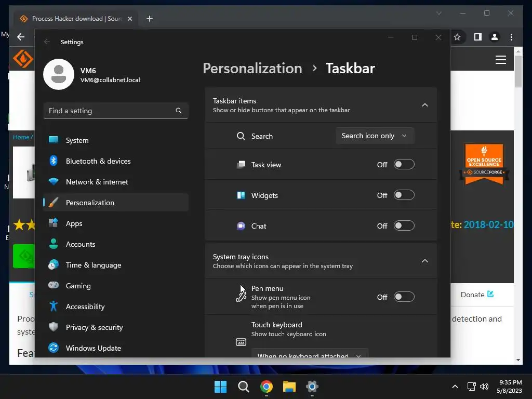Click the Chrome tab search chevron
This screenshot has width=532, height=399.
tap(438, 13)
